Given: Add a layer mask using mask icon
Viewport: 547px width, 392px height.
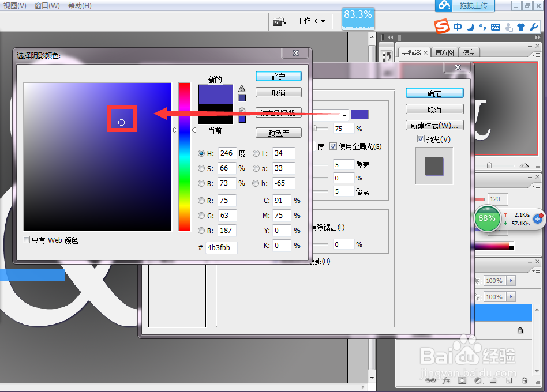Looking at the screenshot, I should coord(462,380).
